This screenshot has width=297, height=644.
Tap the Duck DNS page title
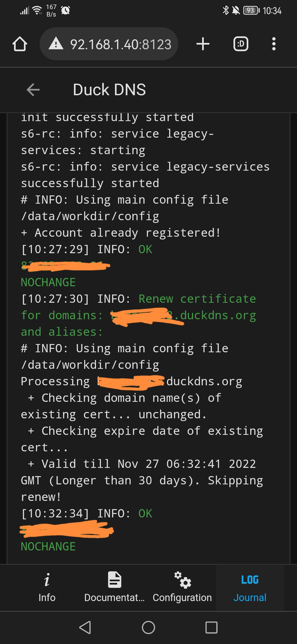[x=109, y=90]
